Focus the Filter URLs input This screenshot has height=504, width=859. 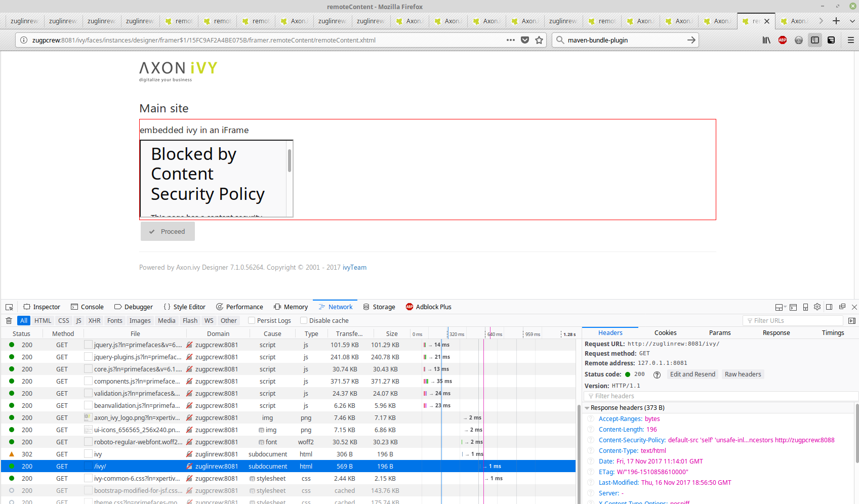point(793,321)
